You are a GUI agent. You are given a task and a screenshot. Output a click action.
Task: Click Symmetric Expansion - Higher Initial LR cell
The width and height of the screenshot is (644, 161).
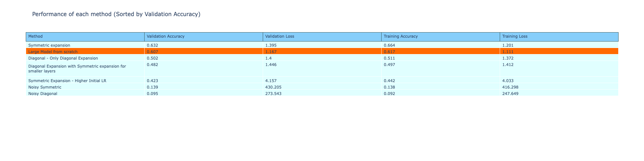pos(67,81)
